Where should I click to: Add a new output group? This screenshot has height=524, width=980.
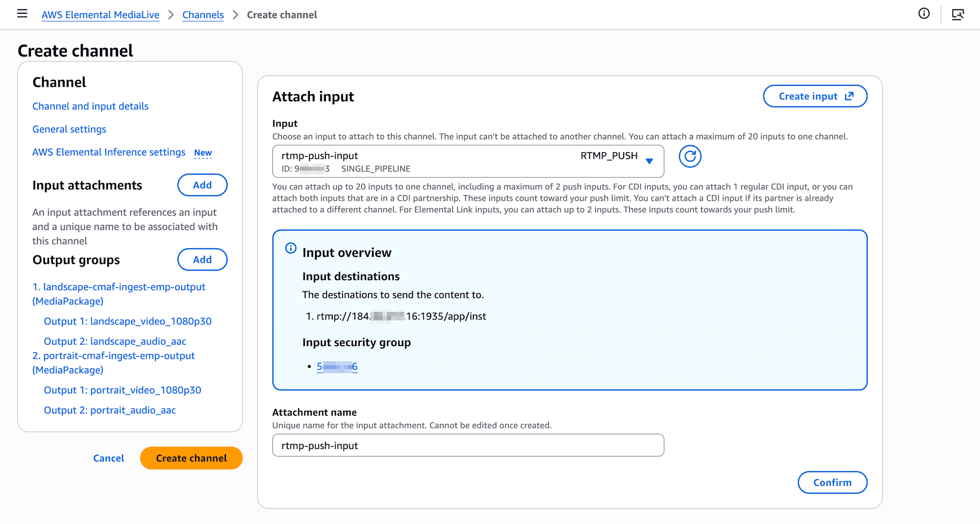click(x=202, y=260)
